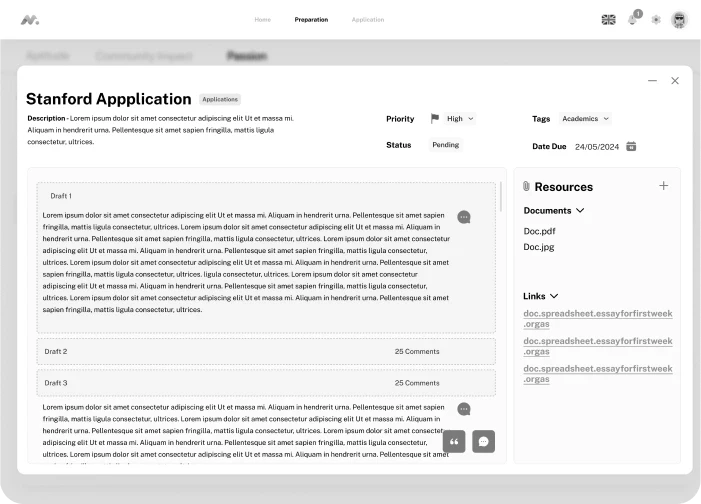Click the Stanford Appplication title

tap(109, 99)
